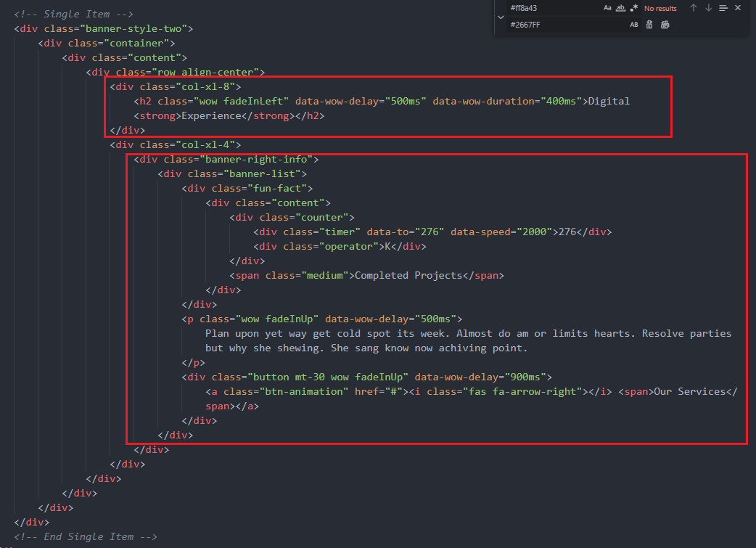Click "wow fadeInUp" in the p tag
The image size is (756, 548).
point(277,319)
